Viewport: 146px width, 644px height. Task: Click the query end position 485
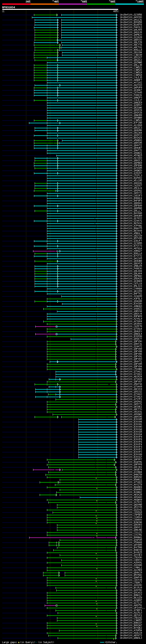pos(115,11)
